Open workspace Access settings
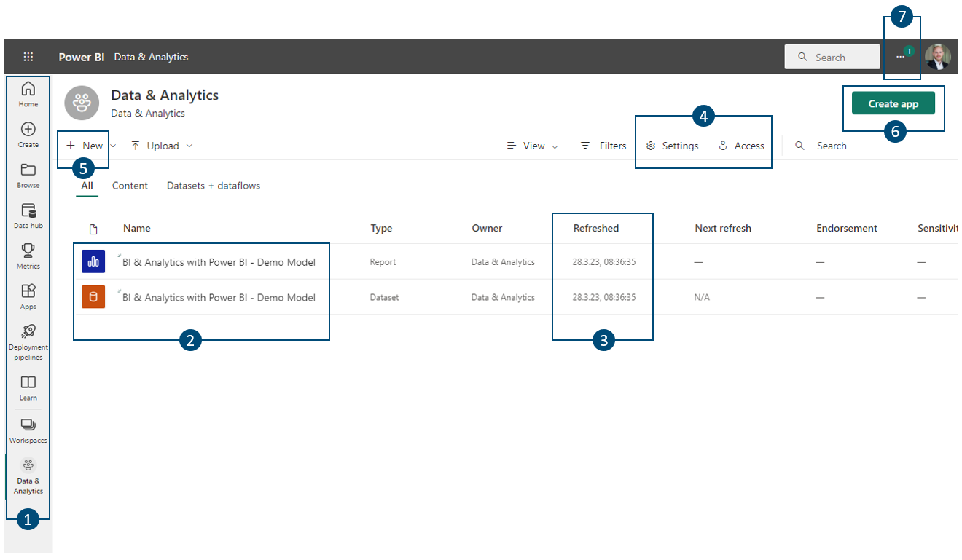This screenshot has height=560, width=962. pos(741,146)
